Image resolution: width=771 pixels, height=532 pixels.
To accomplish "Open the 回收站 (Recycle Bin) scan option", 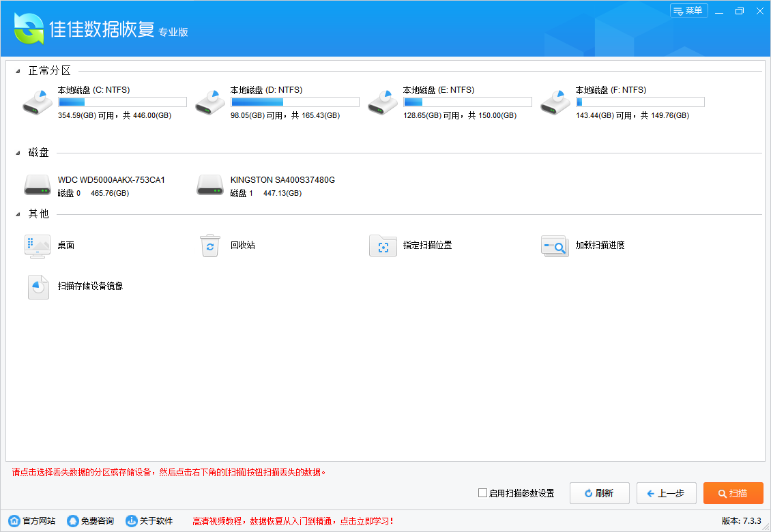I will point(211,246).
